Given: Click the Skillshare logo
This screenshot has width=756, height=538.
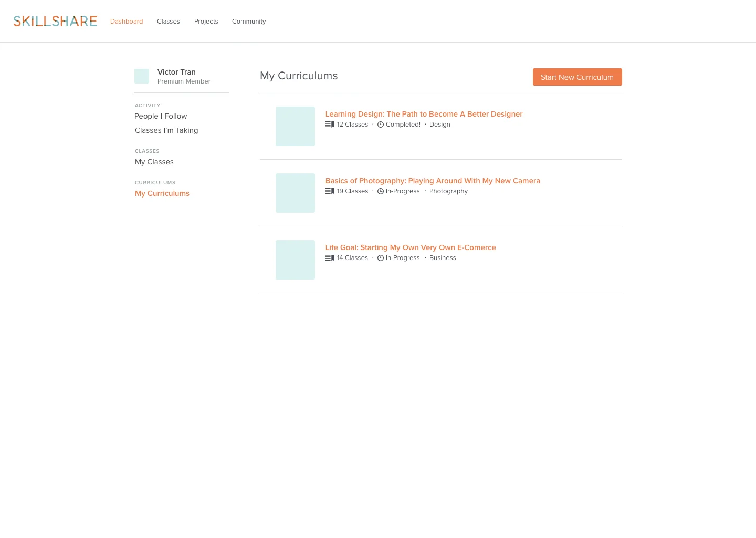Looking at the screenshot, I should pyautogui.click(x=55, y=21).
